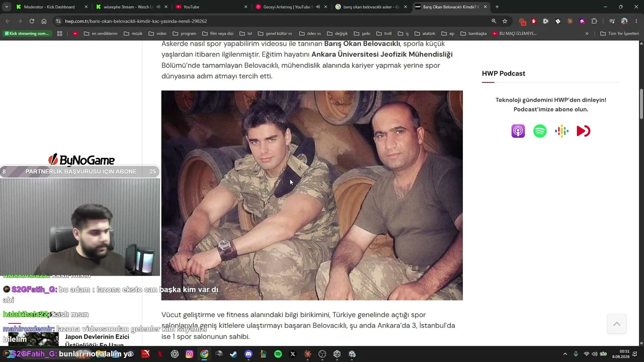This screenshot has height=362, width=644.
Task: Open the 'Tüm Yer İşaretleri' folder
Action: pyautogui.click(x=619, y=34)
